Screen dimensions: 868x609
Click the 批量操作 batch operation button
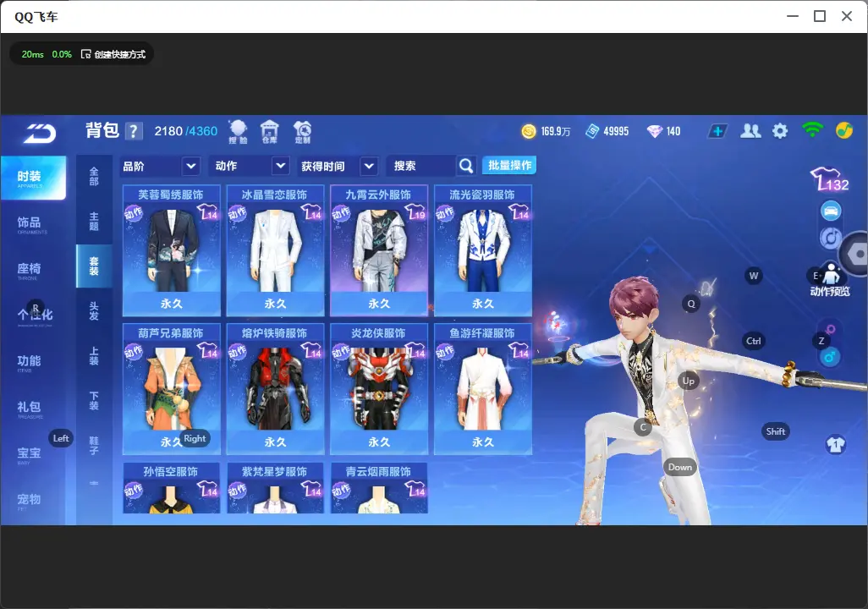[x=509, y=166]
